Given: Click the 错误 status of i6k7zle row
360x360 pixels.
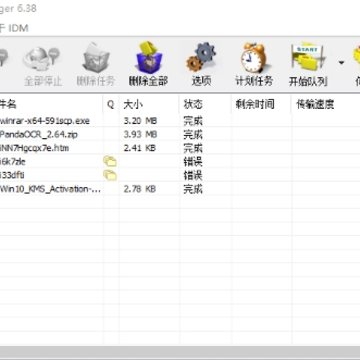Looking at the screenshot, I should pyautogui.click(x=193, y=162).
